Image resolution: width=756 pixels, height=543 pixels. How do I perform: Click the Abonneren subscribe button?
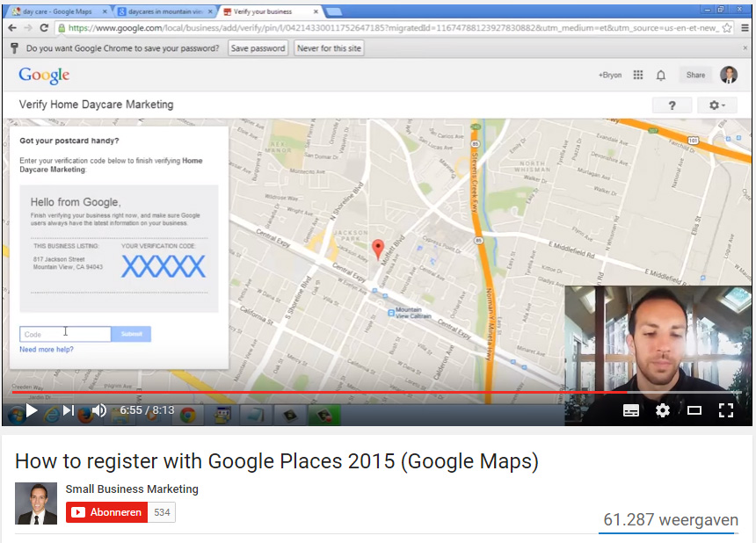tap(106, 512)
